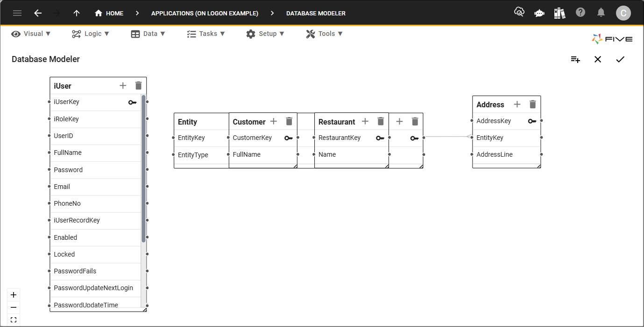Save the model with the checkmark icon

click(620, 59)
